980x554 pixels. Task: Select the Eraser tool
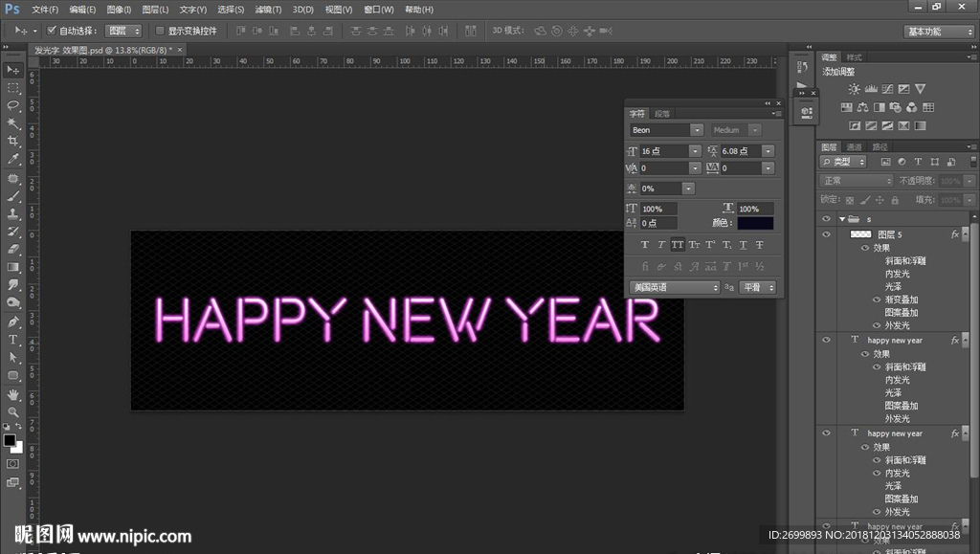coord(12,249)
